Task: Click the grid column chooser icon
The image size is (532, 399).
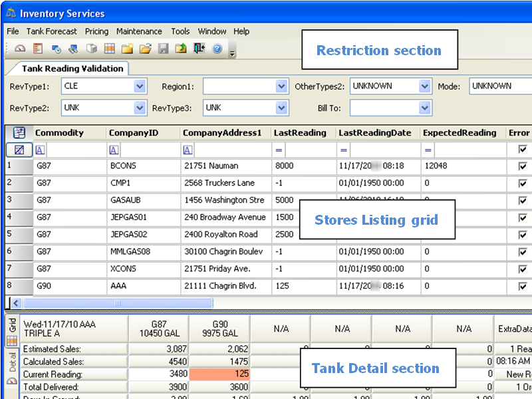Action: [x=19, y=133]
